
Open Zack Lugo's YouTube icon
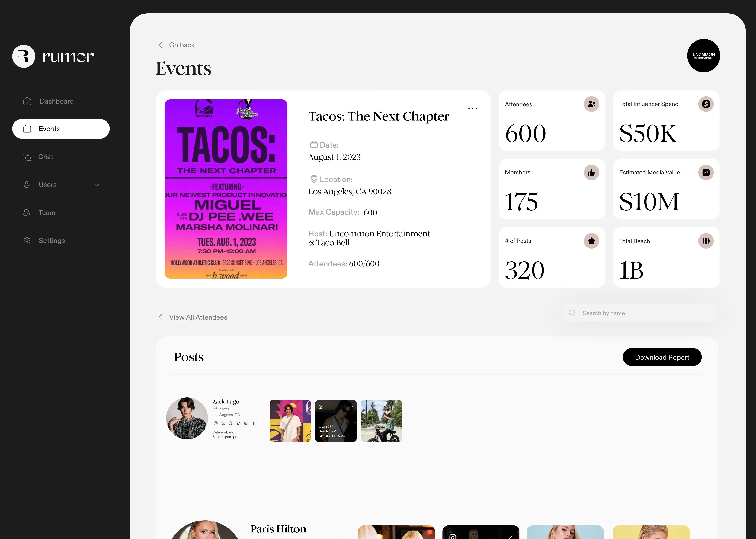pos(246,423)
